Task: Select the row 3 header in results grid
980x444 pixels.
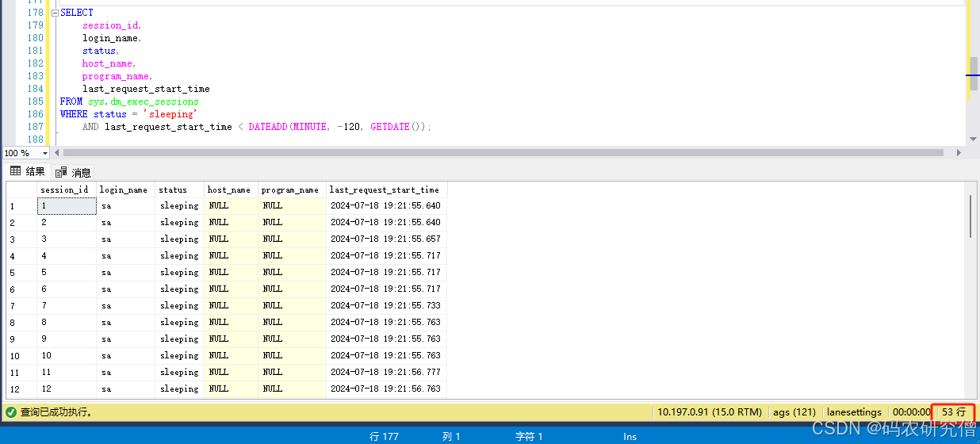Action: (x=21, y=239)
